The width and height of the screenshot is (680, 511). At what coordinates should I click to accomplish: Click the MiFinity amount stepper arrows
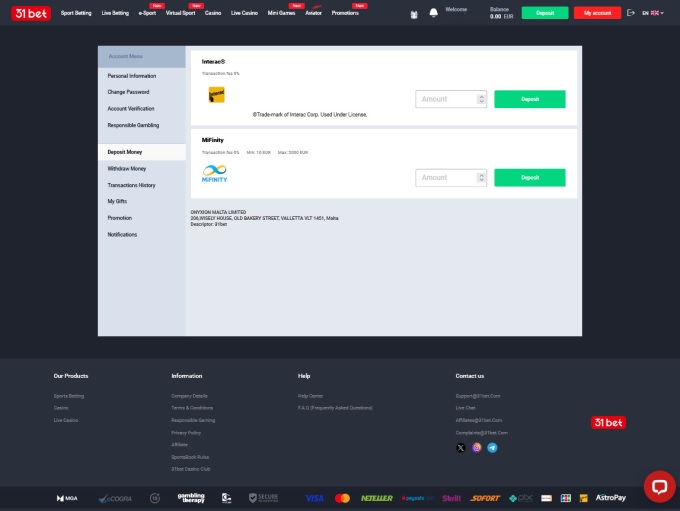(482, 177)
